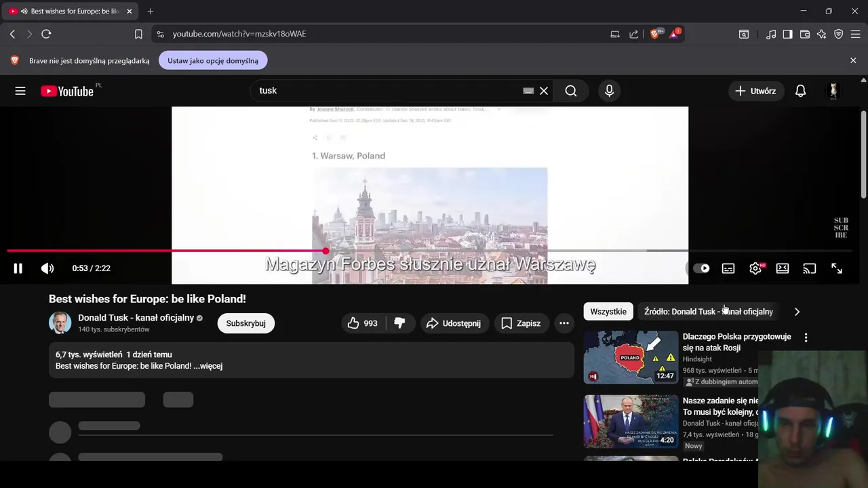868x488 pixels.
Task: Install app icon in address bar
Action: [615, 34]
